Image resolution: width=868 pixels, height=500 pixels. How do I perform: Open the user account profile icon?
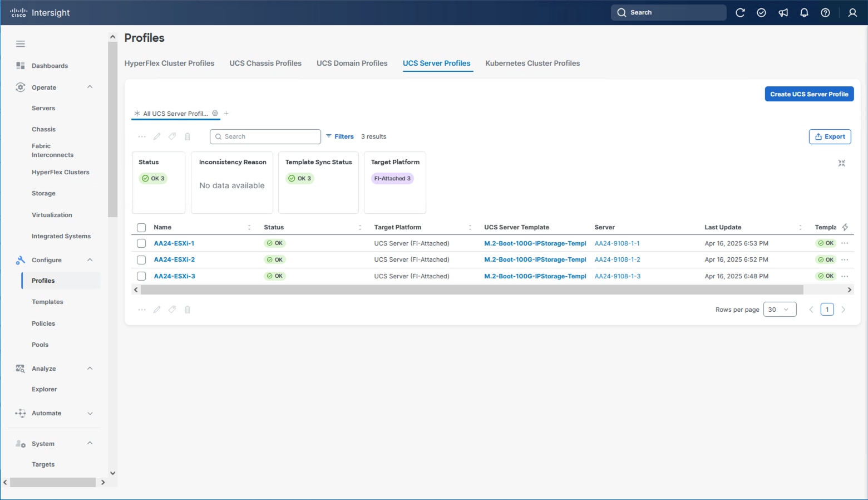(852, 13)
